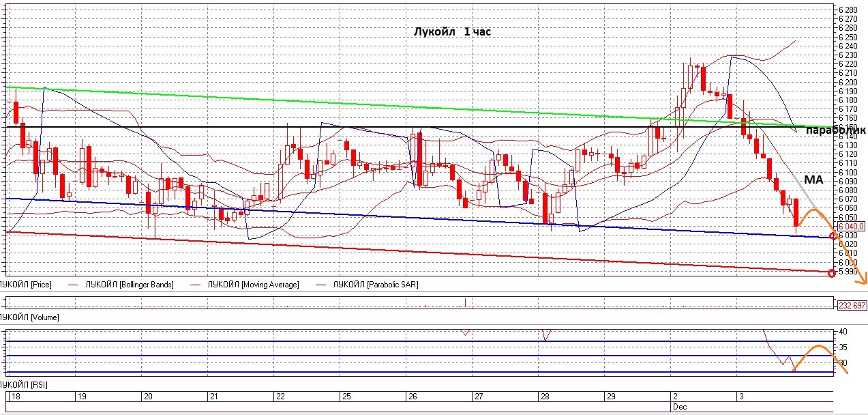Click date label 20 on the time axis
The height and width of the screenshot is (415, 868).
pos(147,396)
